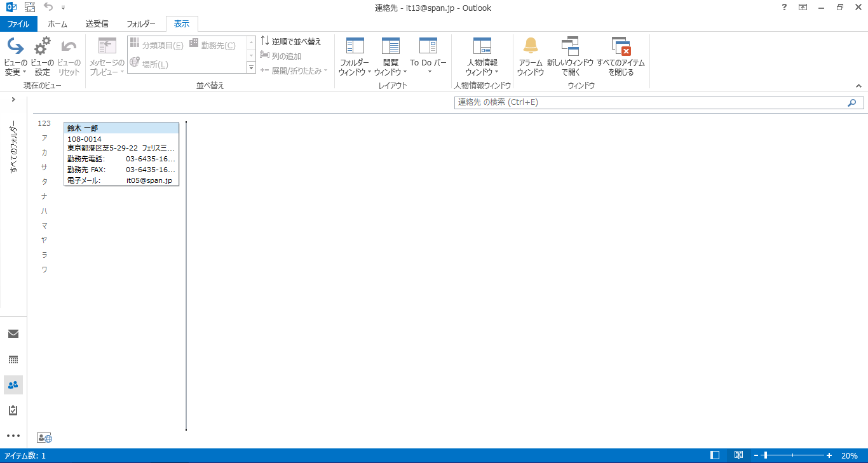Open 閲覧ウィンドウ reading pane menu
The height and width of the screenshot is (463, 868).
coord(390,57)
